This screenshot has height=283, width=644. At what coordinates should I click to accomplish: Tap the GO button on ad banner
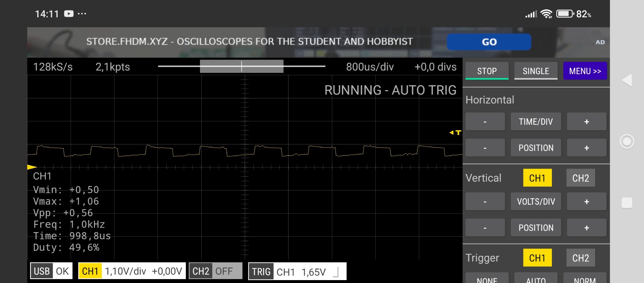tap(489, 42)
